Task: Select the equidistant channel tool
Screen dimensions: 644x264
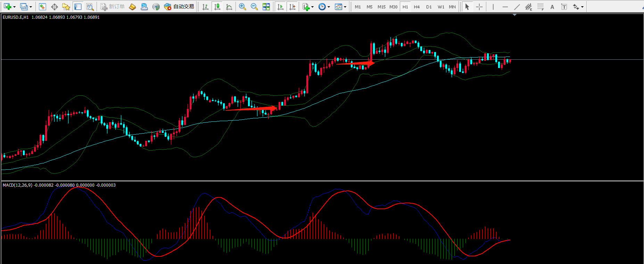Action: [529, 7]
